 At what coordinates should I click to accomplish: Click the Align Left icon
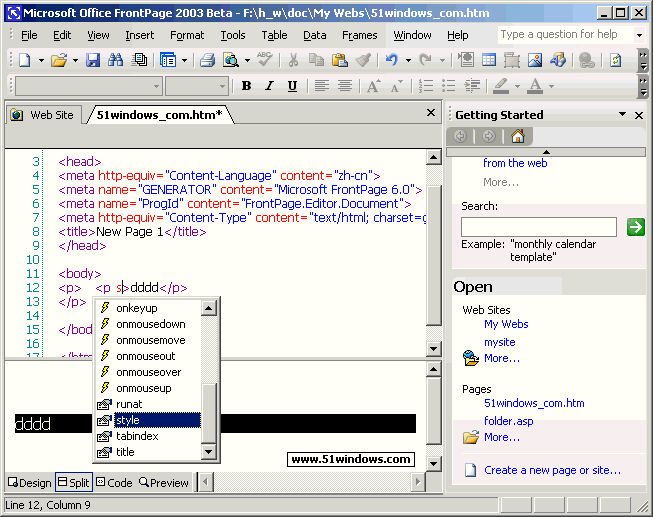323,86
